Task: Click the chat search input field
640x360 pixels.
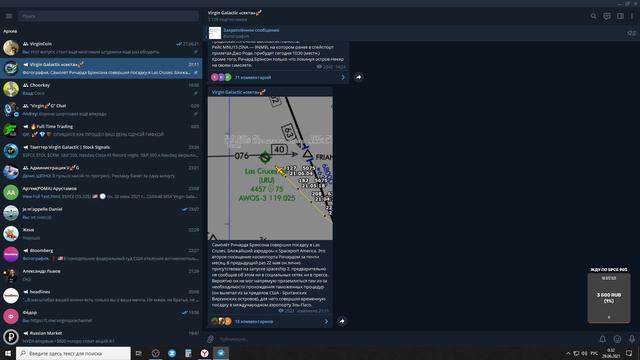Action: click(108, 16)
